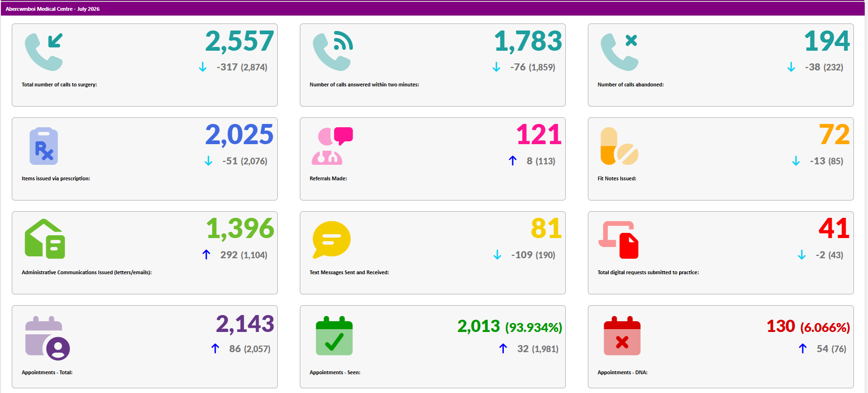The width and height of the screenshot is (868, 393).
Task: Select the 1,396 communications value
Action: [240, 229]
